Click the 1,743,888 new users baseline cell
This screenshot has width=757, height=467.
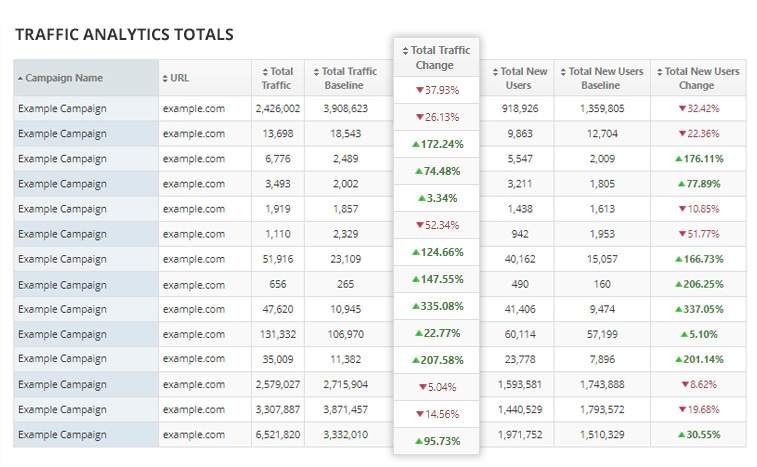coord(602,384)
